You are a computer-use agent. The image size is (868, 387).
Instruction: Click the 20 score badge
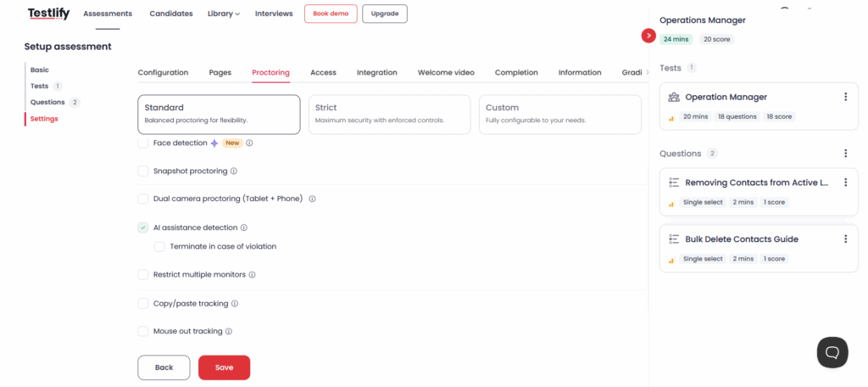717,39
